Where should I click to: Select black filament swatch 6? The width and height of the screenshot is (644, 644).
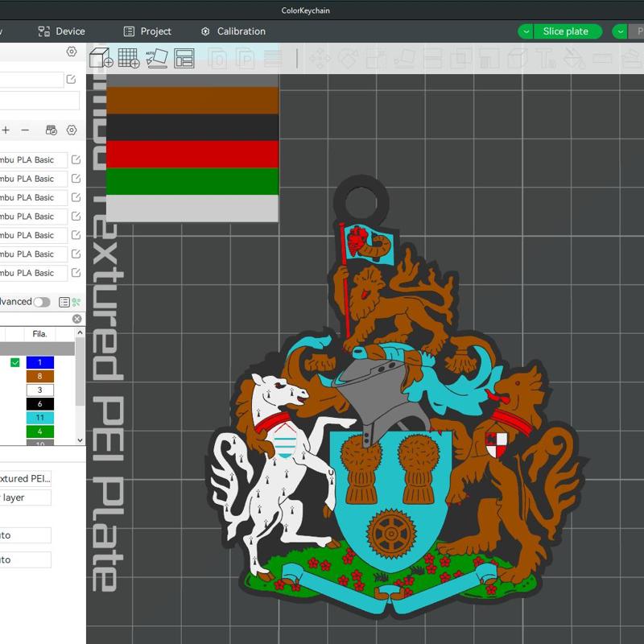click(x=39, y=404)
